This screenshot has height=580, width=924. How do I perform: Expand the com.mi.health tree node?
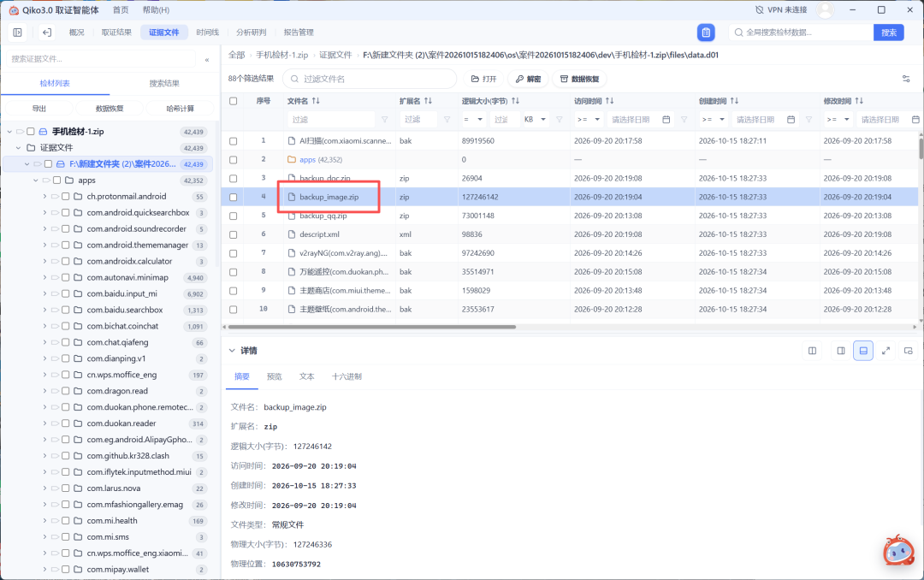(x=44, y=521)
